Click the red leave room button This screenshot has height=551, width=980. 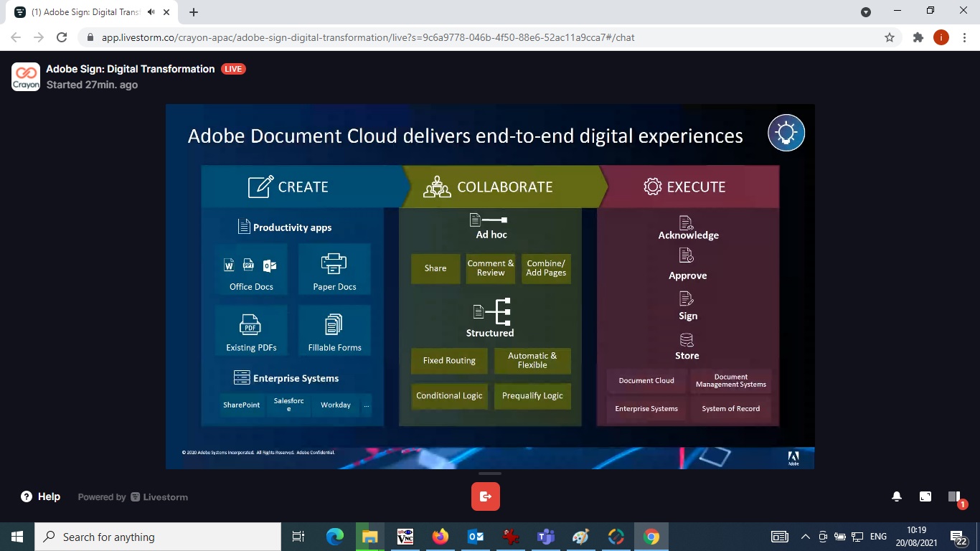[x=486, y=496]
